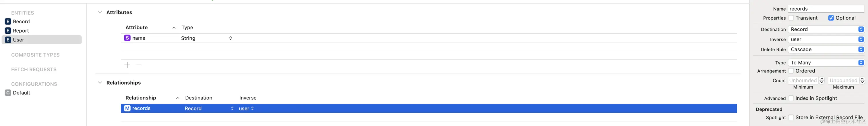Uncheck the Optional property checkbox

(x=831, y=18)
